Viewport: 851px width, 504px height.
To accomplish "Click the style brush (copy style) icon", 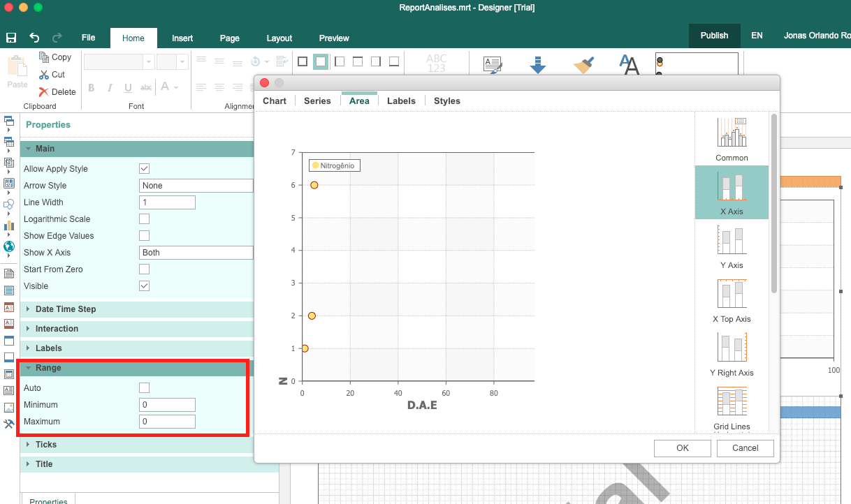I will (x=583, y=64).
